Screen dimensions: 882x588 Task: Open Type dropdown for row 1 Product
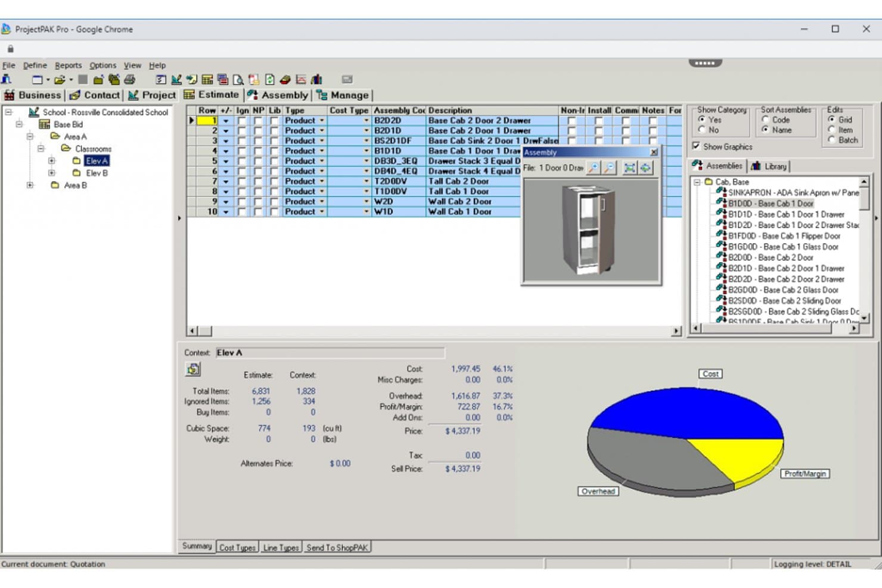322,120
